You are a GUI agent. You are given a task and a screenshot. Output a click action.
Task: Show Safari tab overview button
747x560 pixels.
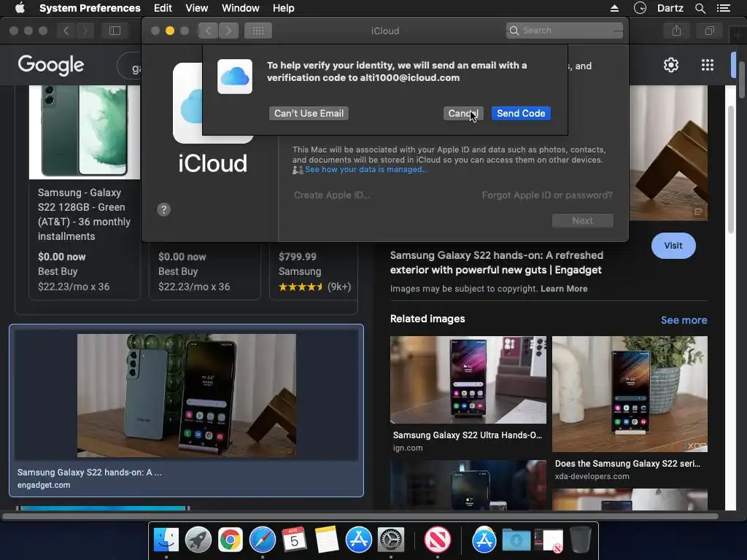pos(709,31)
